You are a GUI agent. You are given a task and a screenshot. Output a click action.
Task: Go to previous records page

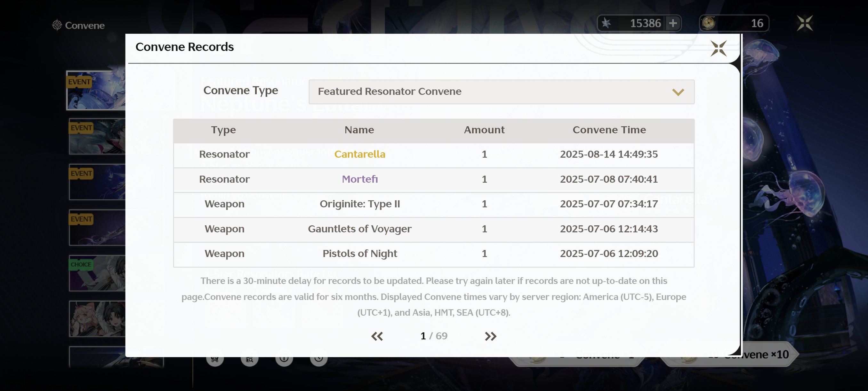pyautogui.click(x=377, y=336)
